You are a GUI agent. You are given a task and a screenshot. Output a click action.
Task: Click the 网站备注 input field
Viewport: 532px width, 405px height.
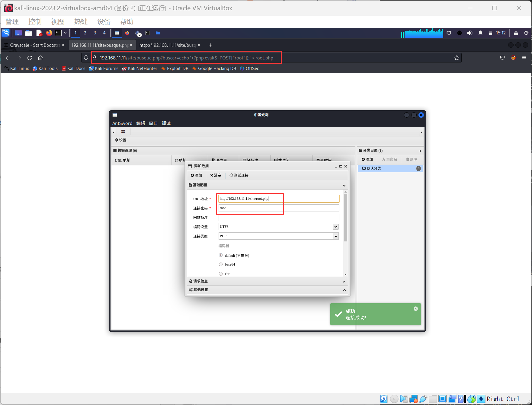click(279, 217)
